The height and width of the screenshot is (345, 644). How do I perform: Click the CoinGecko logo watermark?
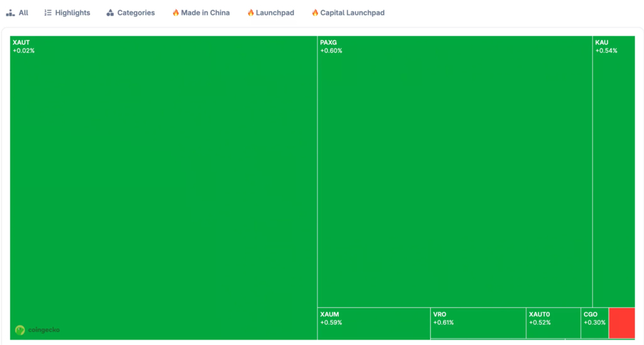[x=37, y=330]
